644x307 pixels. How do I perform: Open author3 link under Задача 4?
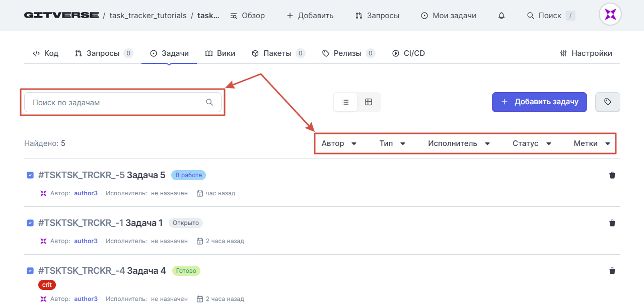86,299
